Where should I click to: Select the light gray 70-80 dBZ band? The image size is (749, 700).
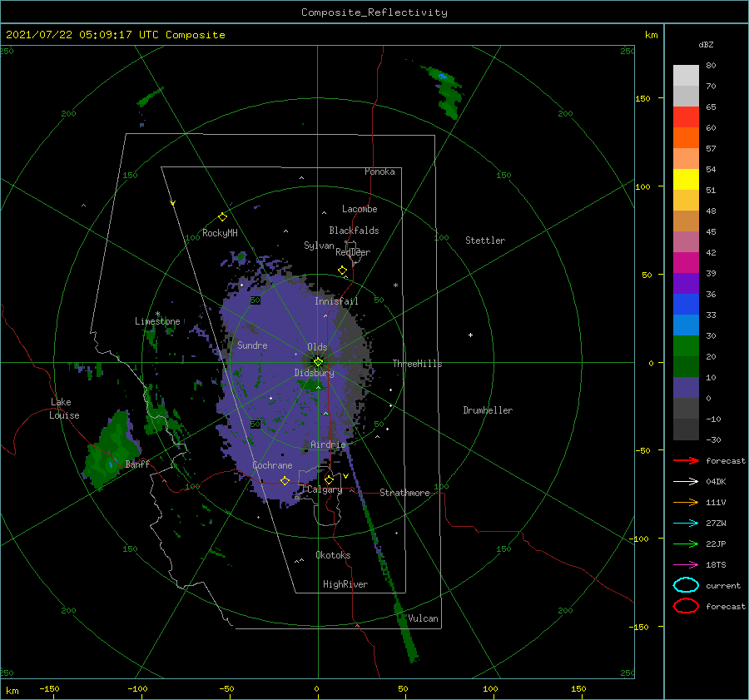686,76
